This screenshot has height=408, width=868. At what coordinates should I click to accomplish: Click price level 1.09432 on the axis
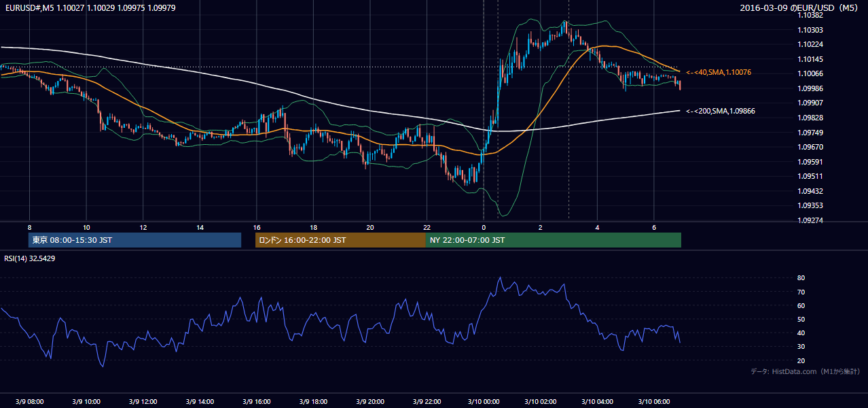(x=811, y=191)
